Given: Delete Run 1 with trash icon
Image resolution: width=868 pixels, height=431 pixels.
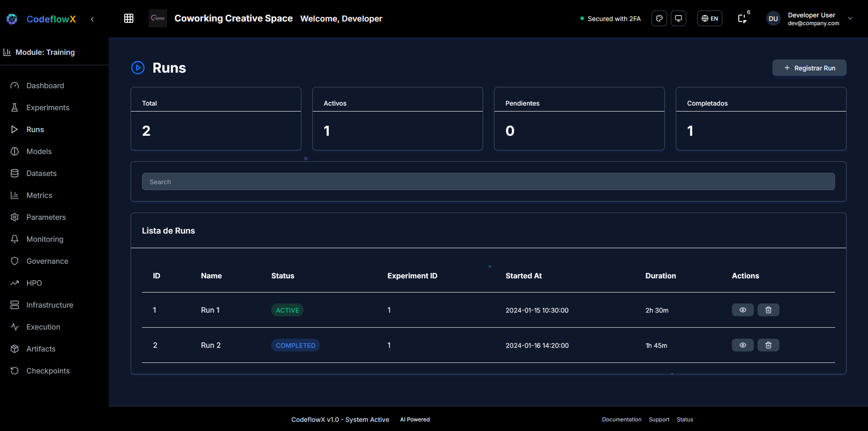Looking at the screenshot, I should tap(768, 310).
